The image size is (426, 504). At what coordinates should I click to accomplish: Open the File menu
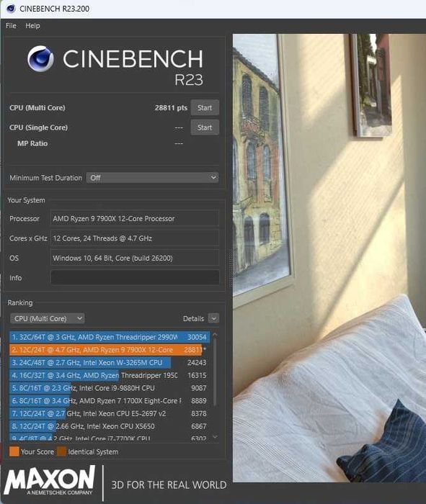coord(11,26)
